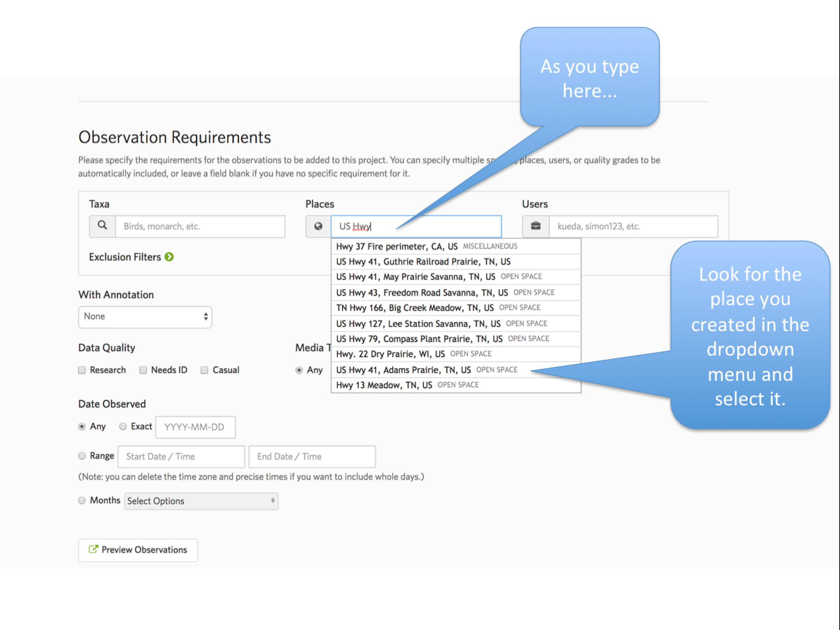
Task: Tick the Casual checkbox
Action: pyautogui.click(x=204, y=370)
